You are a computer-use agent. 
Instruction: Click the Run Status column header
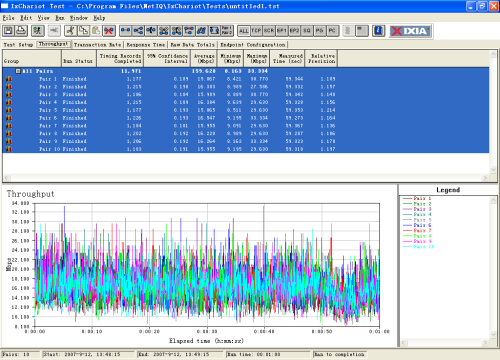79,59
